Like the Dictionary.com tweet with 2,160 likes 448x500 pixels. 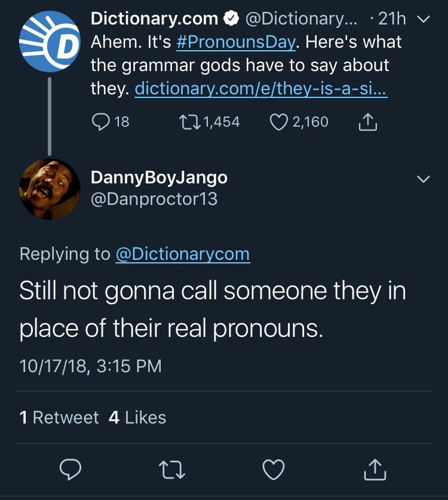click(278, 122)
